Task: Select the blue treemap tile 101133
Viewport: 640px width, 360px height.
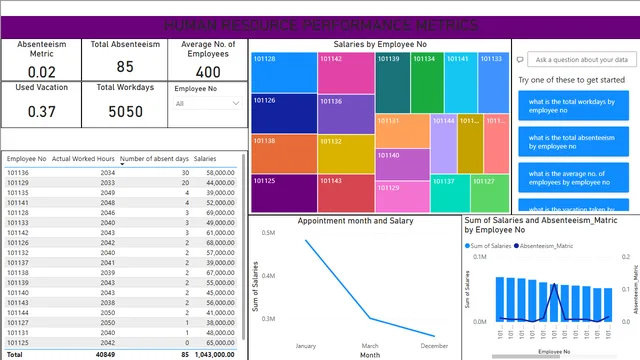Action: (493, 82)
